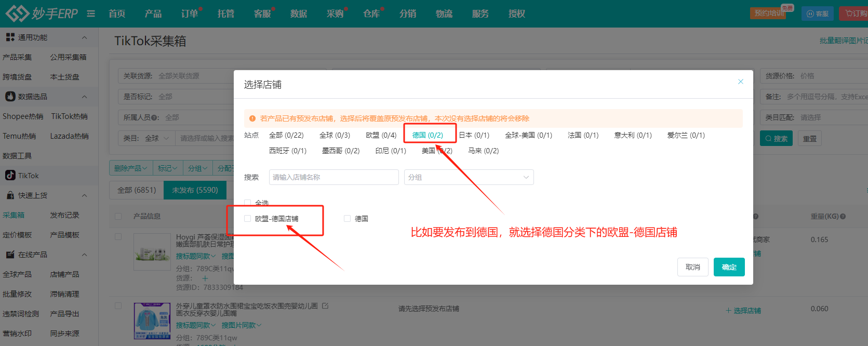Click the help icon beside 重量(KG)

point(843,216)
